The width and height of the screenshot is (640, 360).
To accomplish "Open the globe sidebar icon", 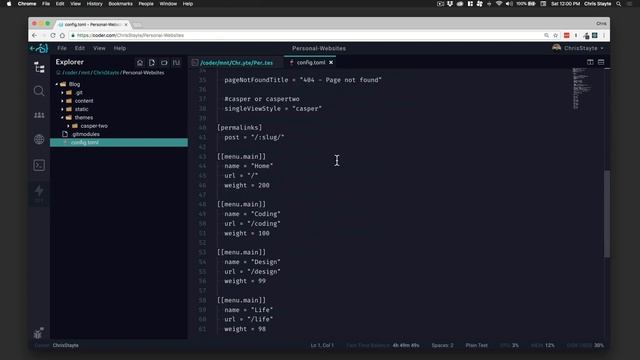I will pos(39,140).
